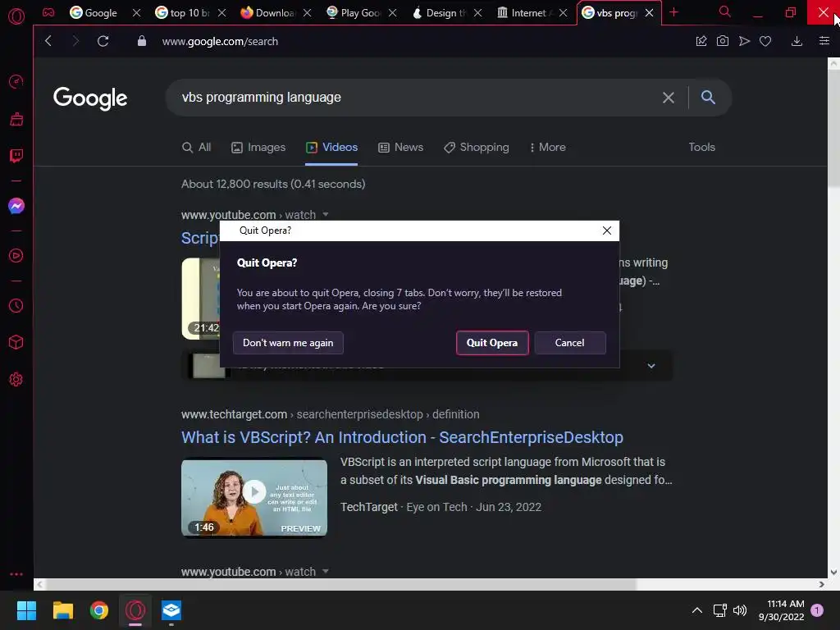Click the edit/share page icon in address bar
Viewport: 840px width, 630px height.
coord(701,41)
